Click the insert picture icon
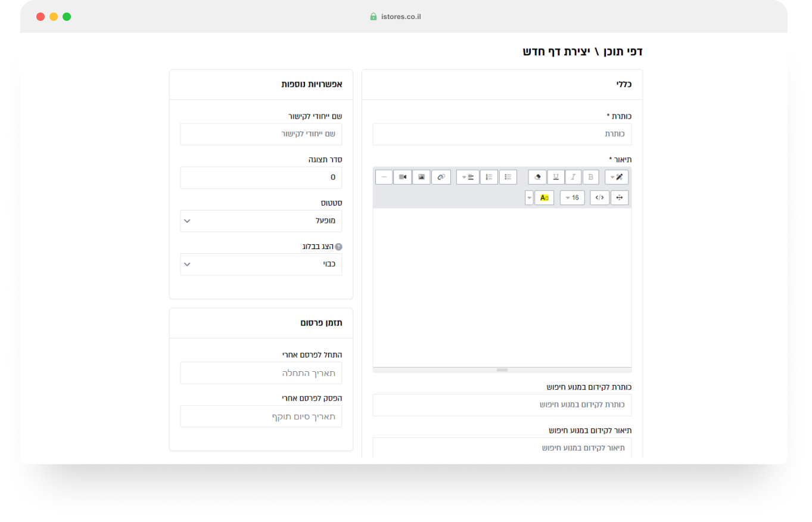This screenshot has height=522, width=812. 421,177
